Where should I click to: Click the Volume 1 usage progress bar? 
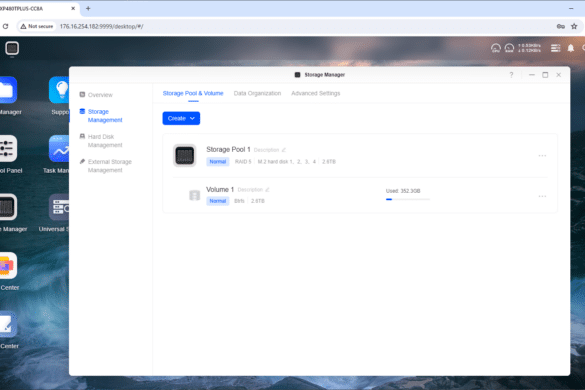pos(408,199)
